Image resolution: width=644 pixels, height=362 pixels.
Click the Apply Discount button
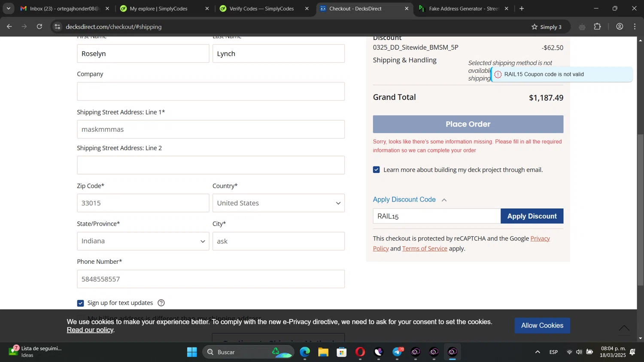point(532,216)
